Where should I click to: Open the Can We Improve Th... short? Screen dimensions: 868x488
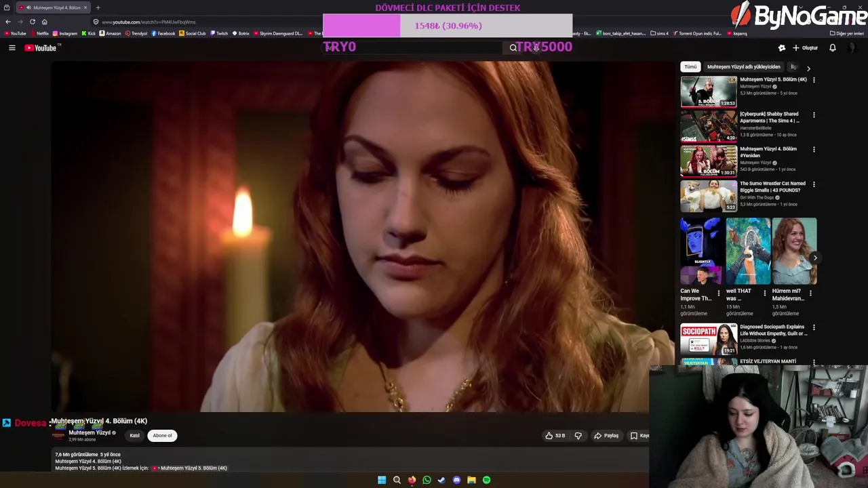[702, 251]
